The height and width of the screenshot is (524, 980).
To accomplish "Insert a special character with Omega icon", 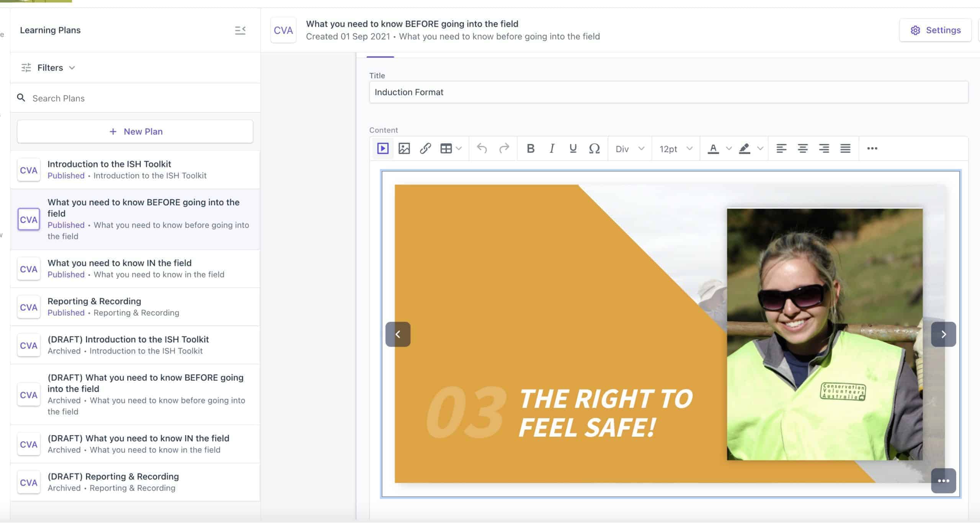I will point(594,149).
